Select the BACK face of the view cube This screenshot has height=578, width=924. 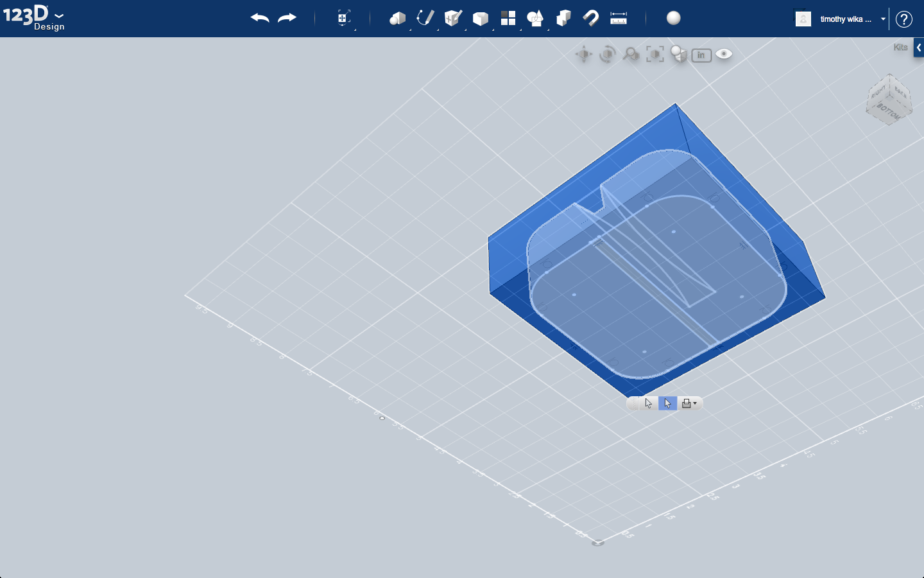[x=901, y=91]
